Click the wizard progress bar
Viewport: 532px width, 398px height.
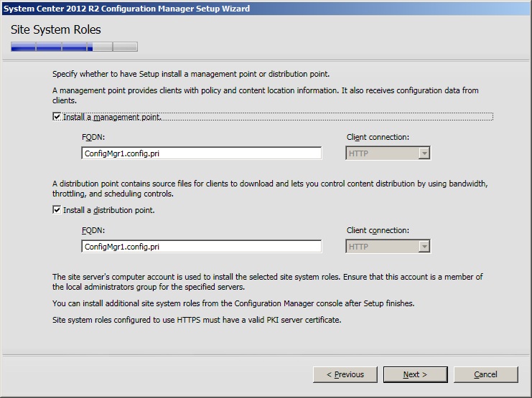point(74,47)
